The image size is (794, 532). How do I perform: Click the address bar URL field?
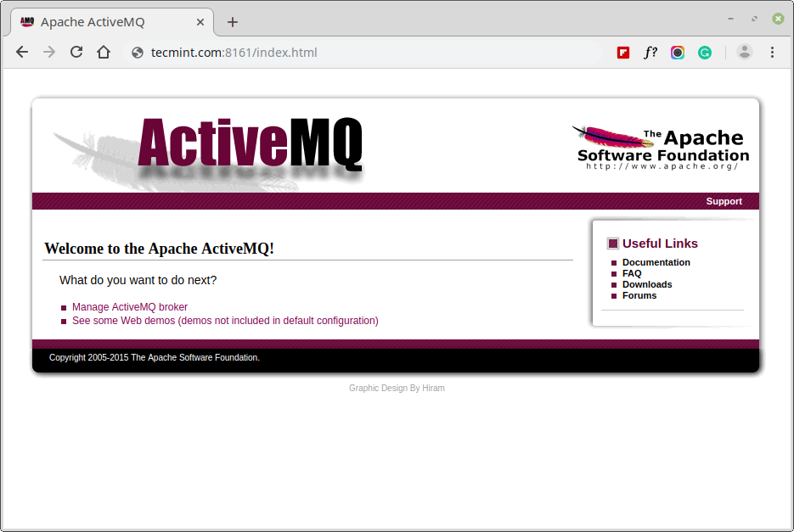click(x=364, y=53)
